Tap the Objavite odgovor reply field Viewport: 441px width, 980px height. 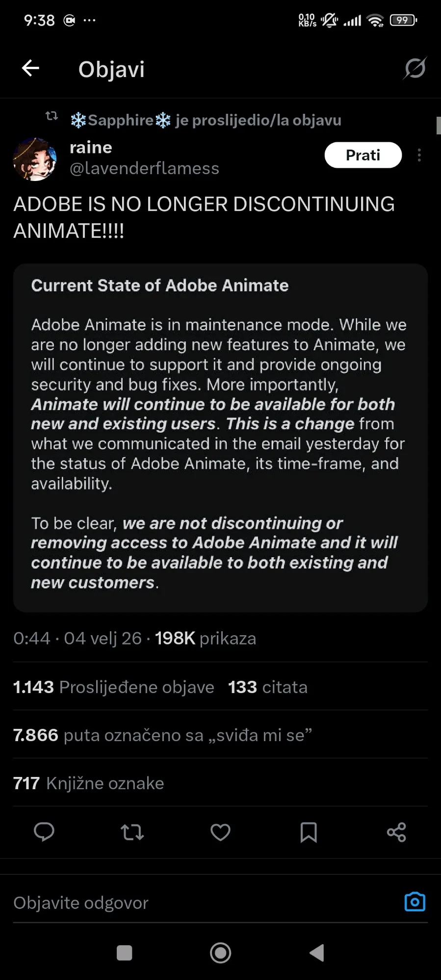tap(196, 903)
